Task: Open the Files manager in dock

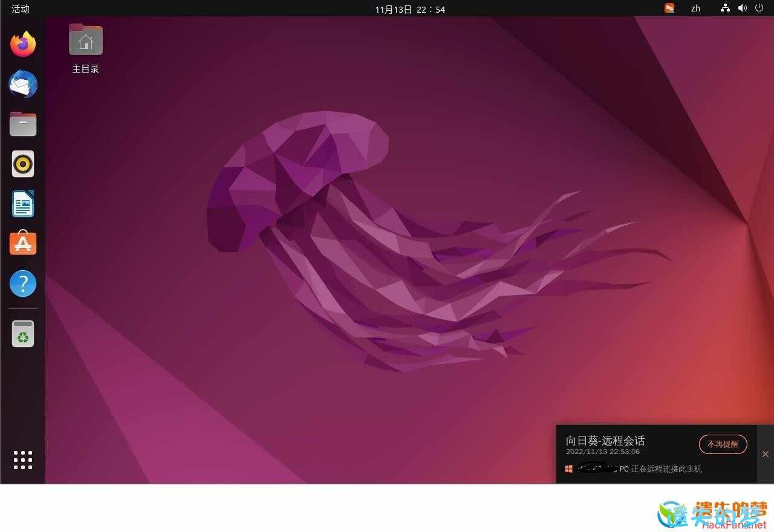Action: click(x=23, y=125)
